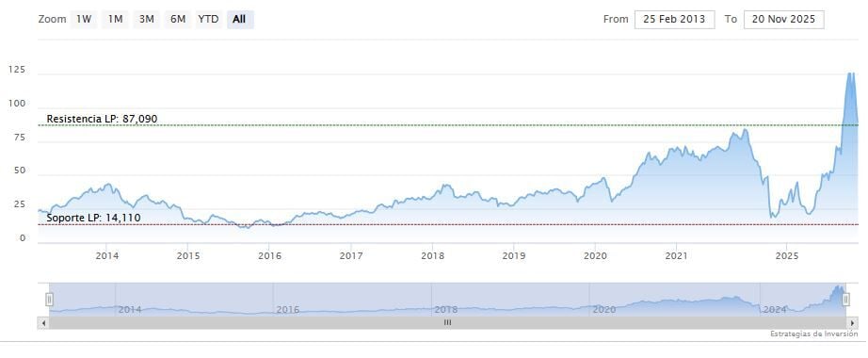The width and height of the screenshot is (868, 358).
Task: Click the scrollbar right arrow
Action: pyautogui.click(x=852, y=322)
